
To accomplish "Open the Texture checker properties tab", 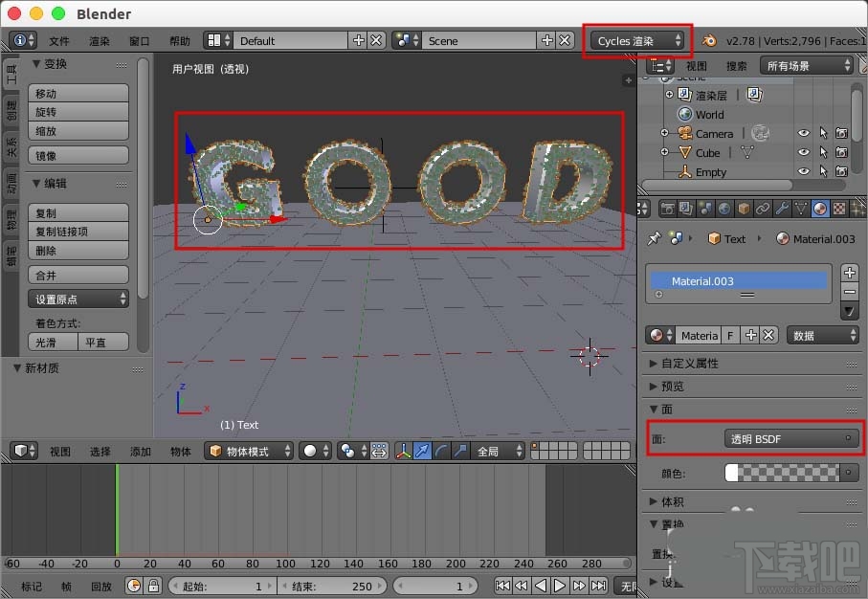I will 838,209.
